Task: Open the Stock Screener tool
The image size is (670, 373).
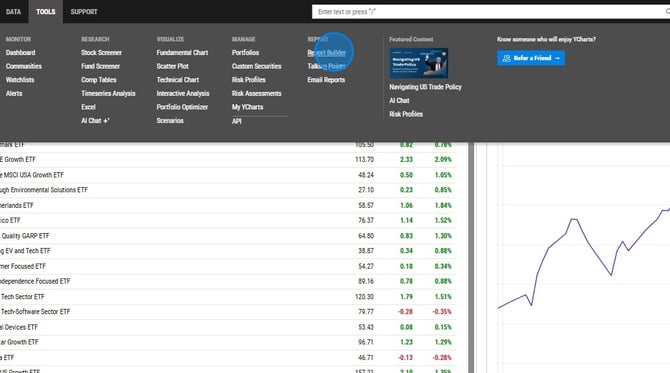Action: click(x=101, y=53)
